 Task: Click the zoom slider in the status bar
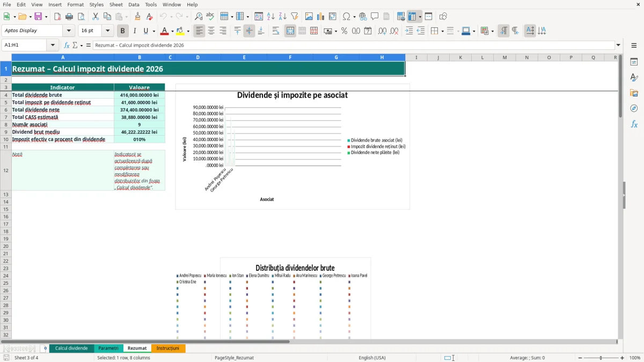pos(601,358)
